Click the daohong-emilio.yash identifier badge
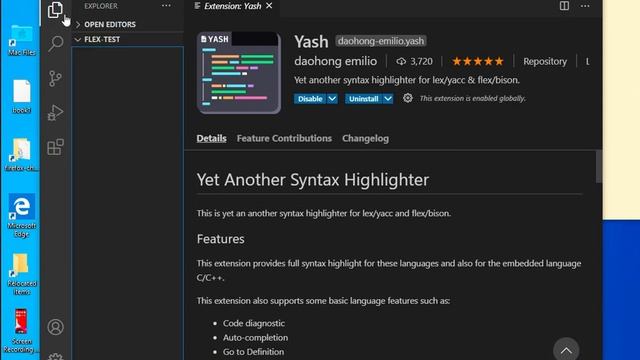 click(381, 41)
